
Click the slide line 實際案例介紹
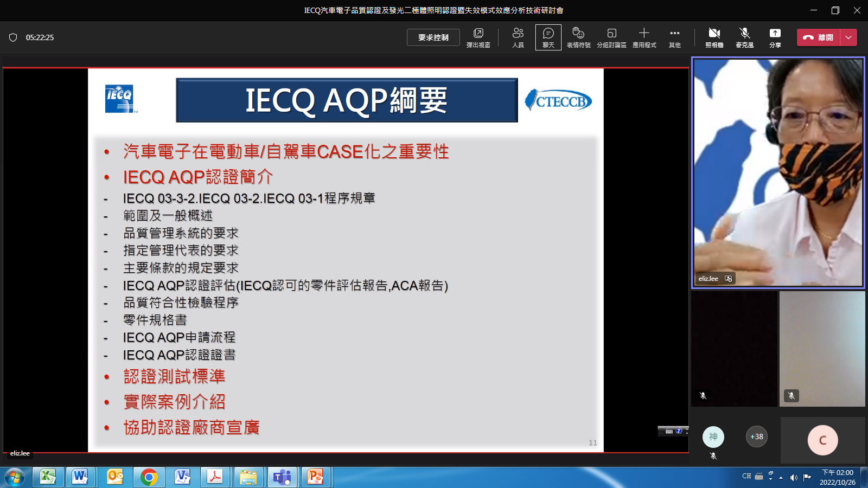pyautogui.click(x=174, y=402)
